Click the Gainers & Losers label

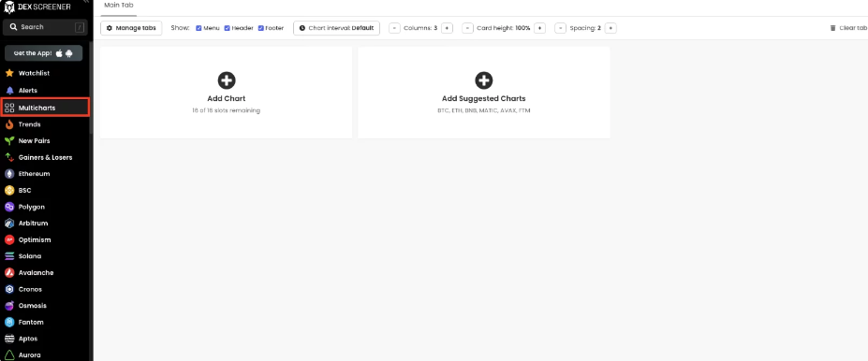click(x=45, y=157)
